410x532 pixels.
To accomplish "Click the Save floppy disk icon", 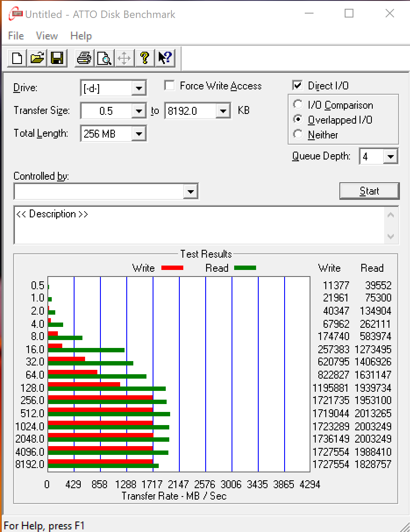I will [57, 58].
